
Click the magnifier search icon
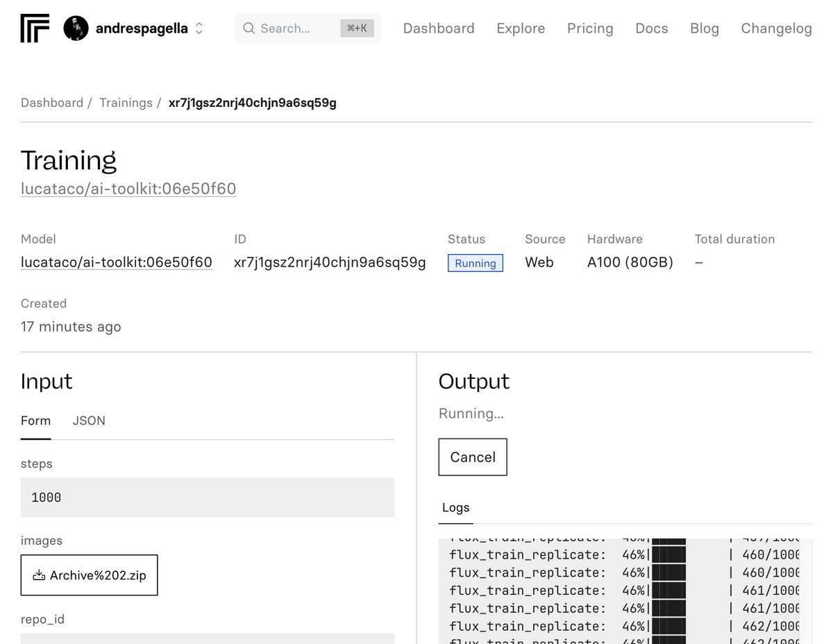249,28
